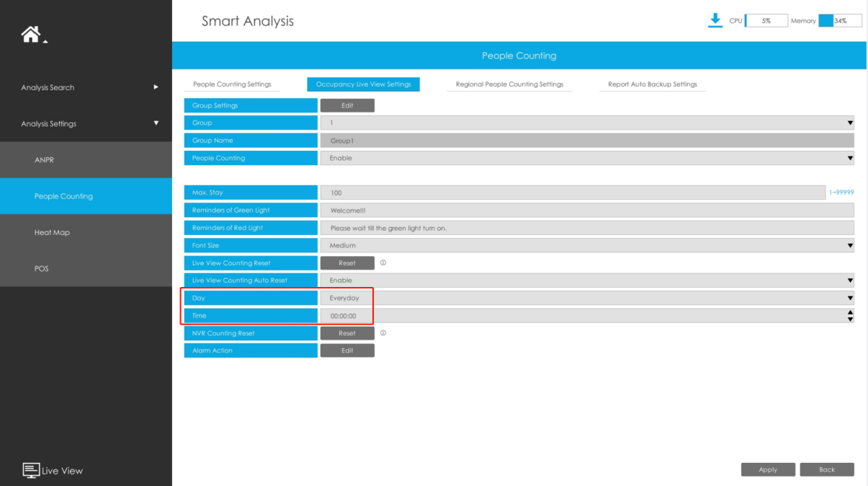Click Edit button for Group Settings
Image resolution: width=868 pixels, height=486 pixels.
pyautogui.click(x=347, y=105)
